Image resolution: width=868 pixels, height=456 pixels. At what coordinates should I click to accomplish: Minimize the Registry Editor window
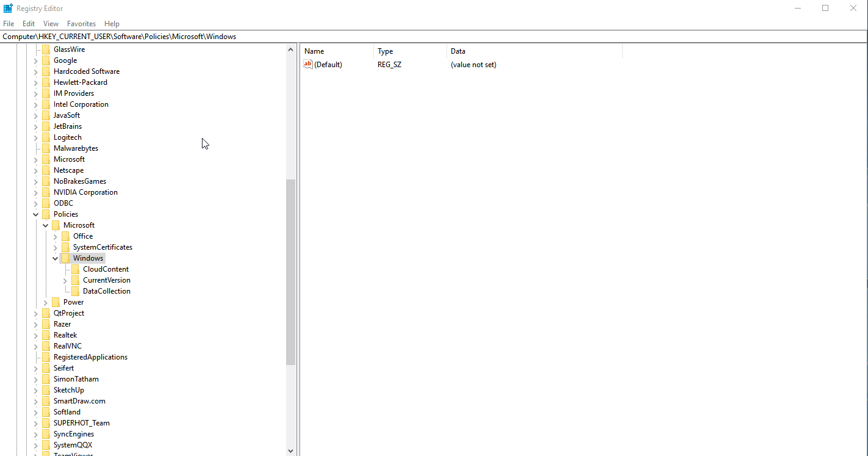coord(798,9)
